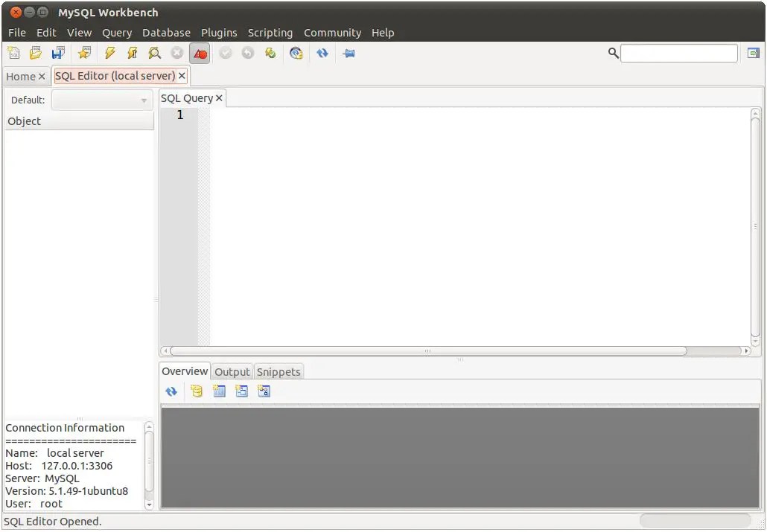Click the 'Default:' label text
The height and width of the screenshot is (532, 767).
(28, 100)
